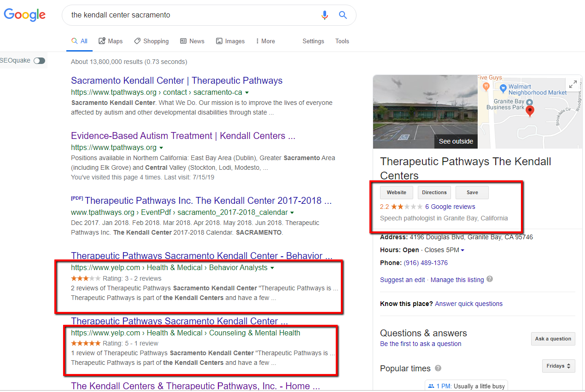Open search Tools
This screenshot has height=392, width=585.
(342, 41)
